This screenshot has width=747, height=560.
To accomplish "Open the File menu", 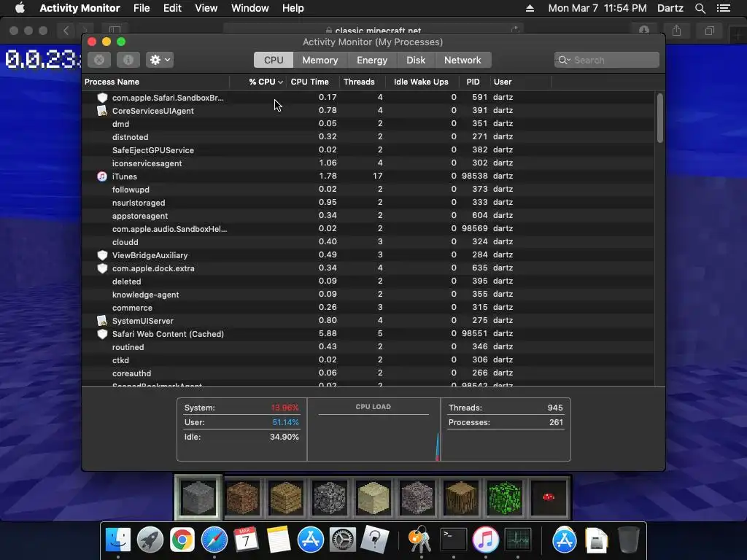I will pos(142,8).
